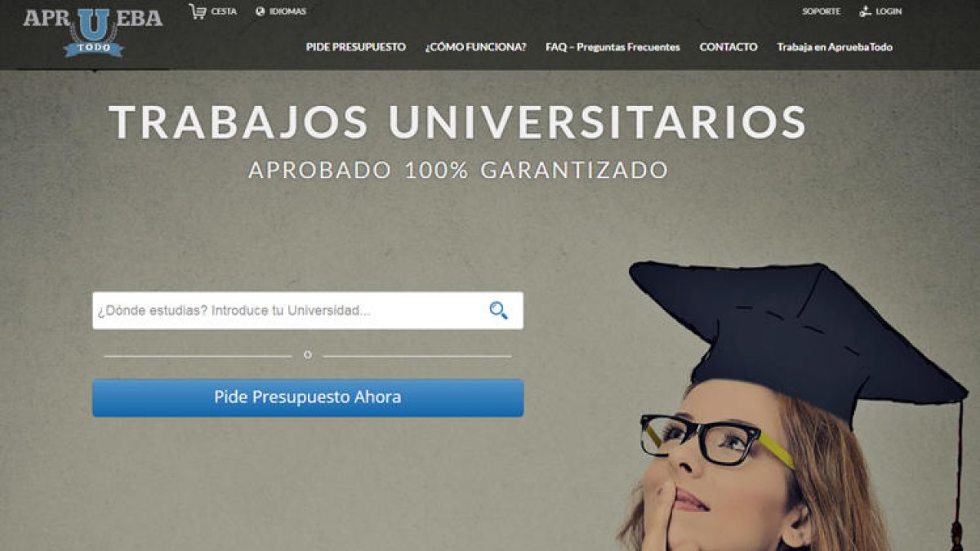The height and width of the screenshot is (551, 980).
Task: Click the blue magnifying glass search icon
Action: [x=498, y=310]
